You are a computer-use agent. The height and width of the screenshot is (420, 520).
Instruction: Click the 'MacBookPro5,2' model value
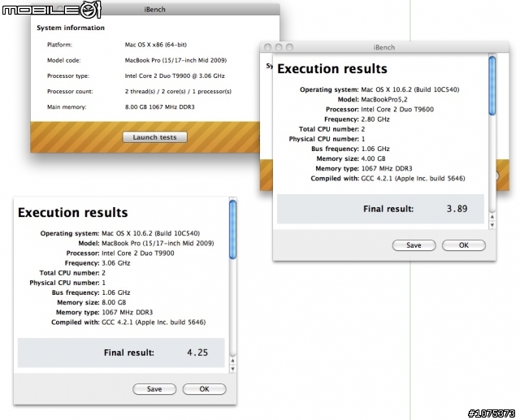tap(384, 99)
